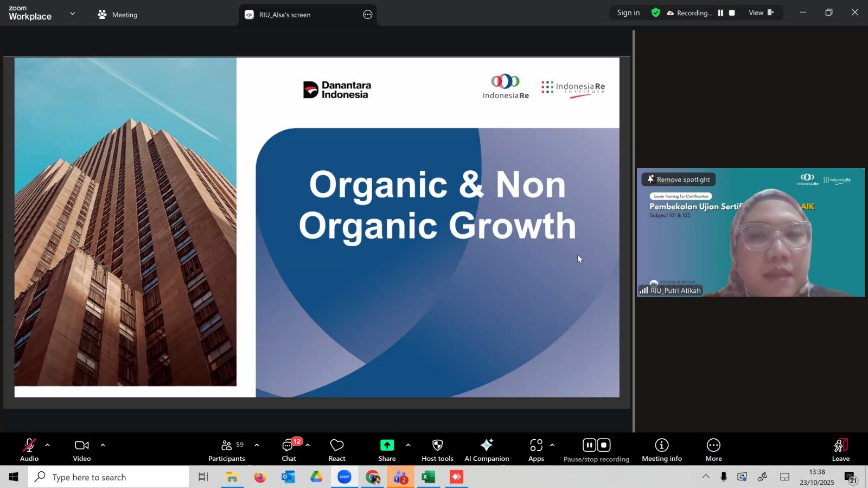The height and width of the screenshot is (488, 868).
Task: Click the Sign in button
Action: pos(628,13)
